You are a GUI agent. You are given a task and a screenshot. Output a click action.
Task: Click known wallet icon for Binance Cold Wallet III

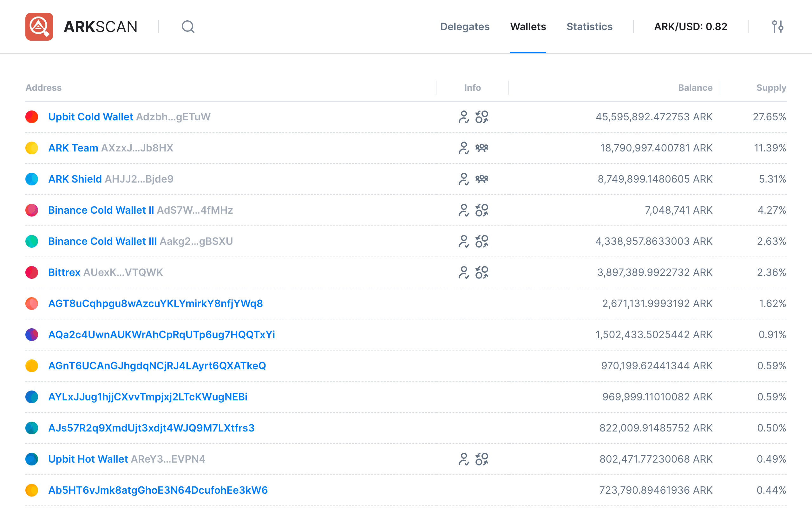click(x=464, y=241)
